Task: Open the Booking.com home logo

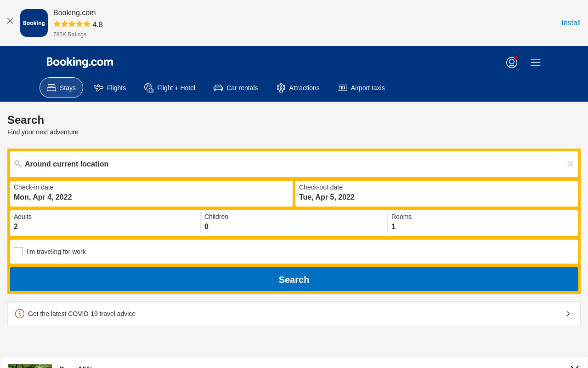Action: point(80,62)
